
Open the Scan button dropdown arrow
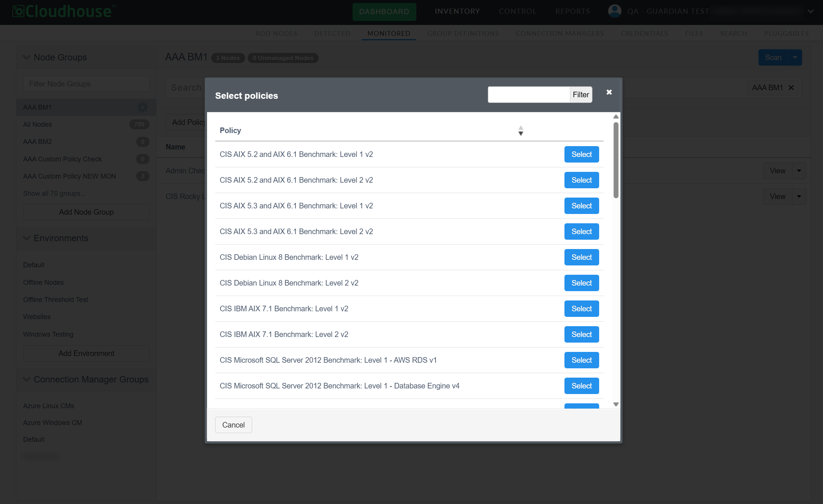[795, 57]
